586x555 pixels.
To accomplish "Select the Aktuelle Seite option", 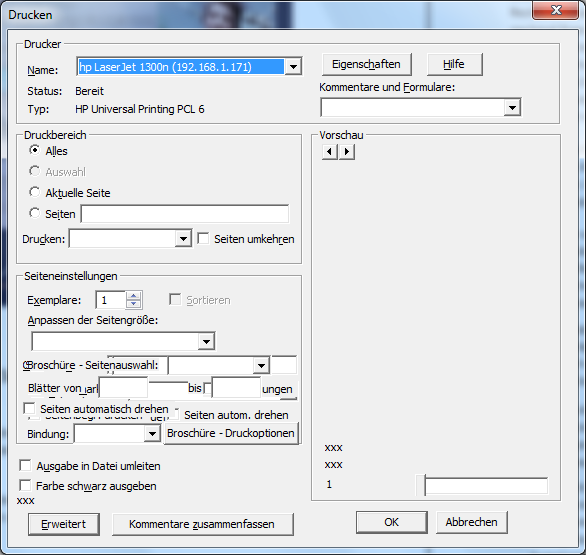I will pyautogui.click(x=34, y=192).
